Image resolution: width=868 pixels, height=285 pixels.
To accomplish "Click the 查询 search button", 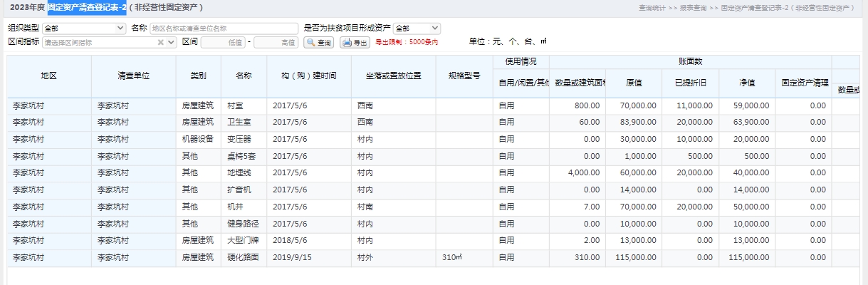I will (x=319, y=43).
